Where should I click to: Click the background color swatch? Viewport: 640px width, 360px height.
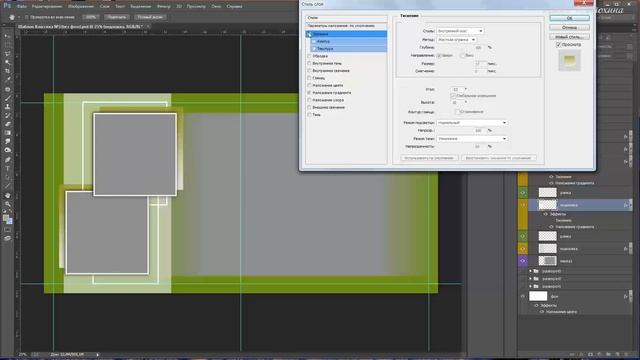[9, 222]
